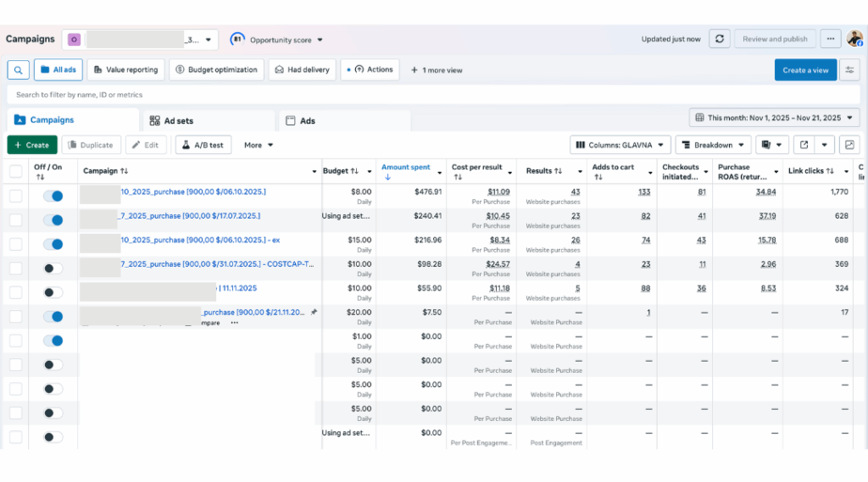Click the search magnifier icon
Screen dimensions: 868x482
click(x=18, y=70)
